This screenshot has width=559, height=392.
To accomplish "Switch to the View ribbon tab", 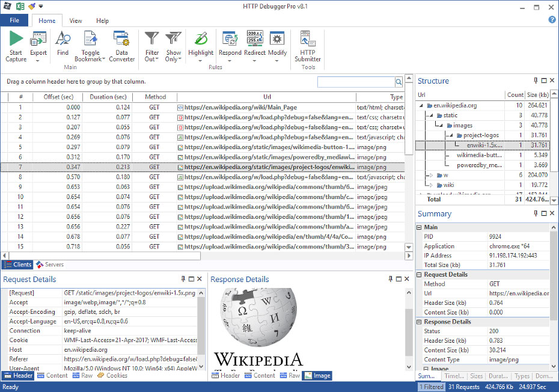I will point(75,20).
